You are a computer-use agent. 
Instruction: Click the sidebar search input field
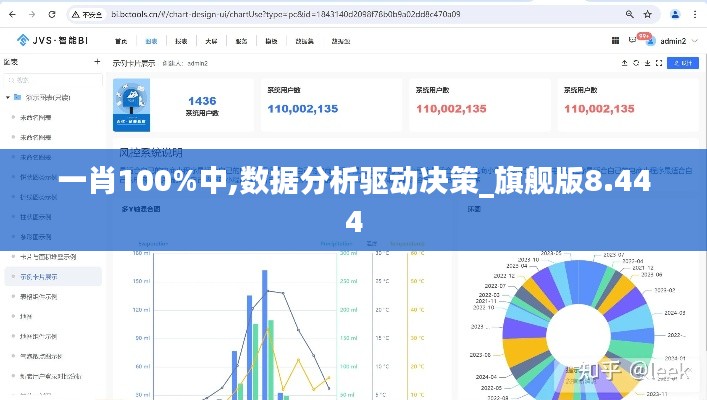coord(53,80)
